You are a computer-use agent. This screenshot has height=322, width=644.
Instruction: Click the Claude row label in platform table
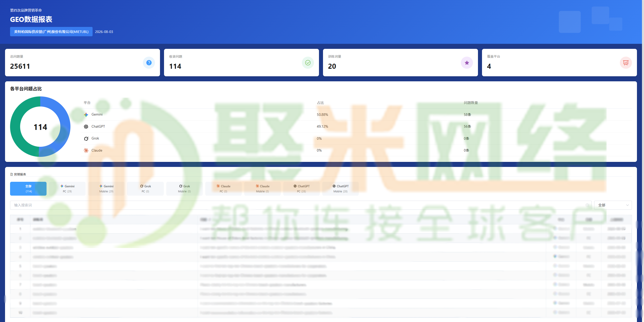(x=97, y=150)
